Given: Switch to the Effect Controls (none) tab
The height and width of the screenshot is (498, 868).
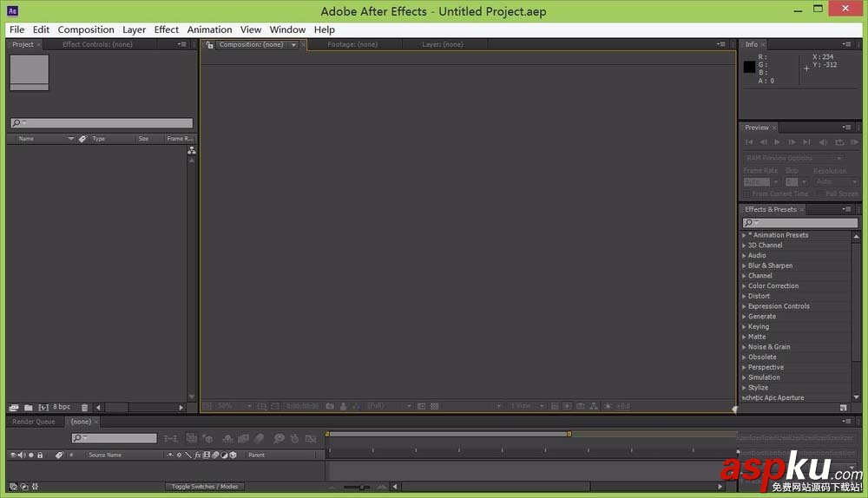Looking at the screenshot, I should 97,44.
